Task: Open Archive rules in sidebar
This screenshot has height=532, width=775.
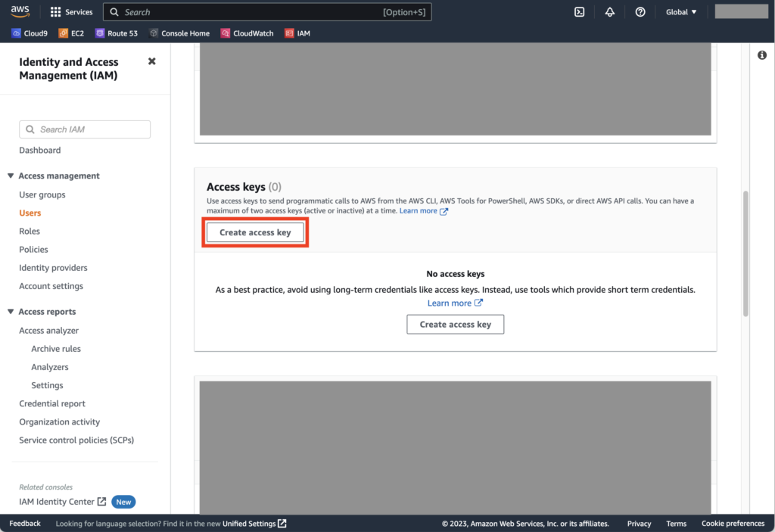Action: tap(56, 349)
